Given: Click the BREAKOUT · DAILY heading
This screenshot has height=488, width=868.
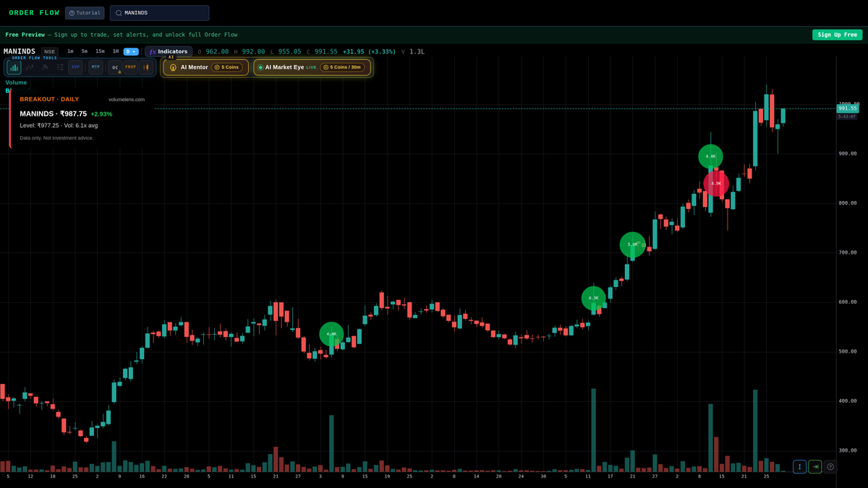Looking at the screenshot, I should click(x=49, y=99).
